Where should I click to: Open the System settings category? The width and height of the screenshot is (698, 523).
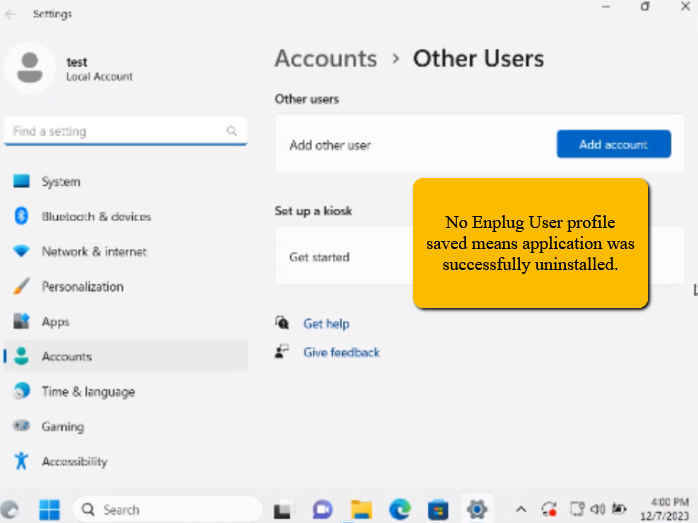pyautogui.click(x=126, y=181)
